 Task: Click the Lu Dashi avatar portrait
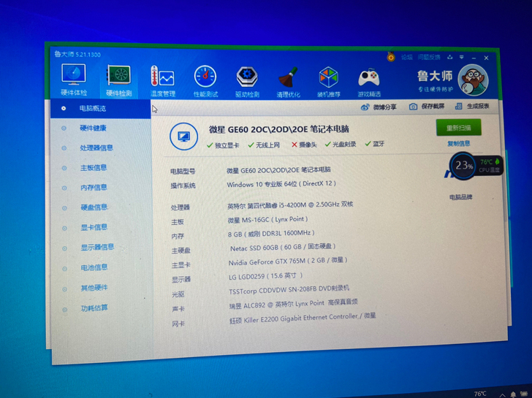(474, 80)
